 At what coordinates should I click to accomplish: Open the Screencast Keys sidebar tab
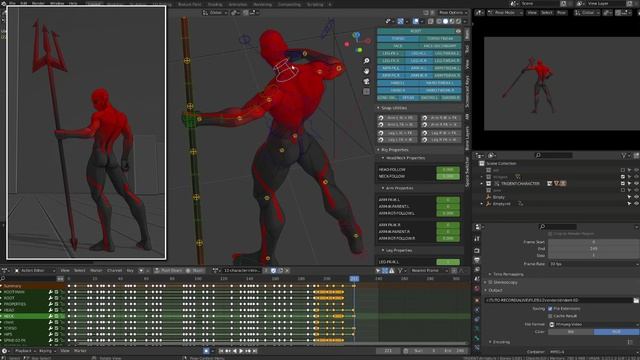pos(467,92)
